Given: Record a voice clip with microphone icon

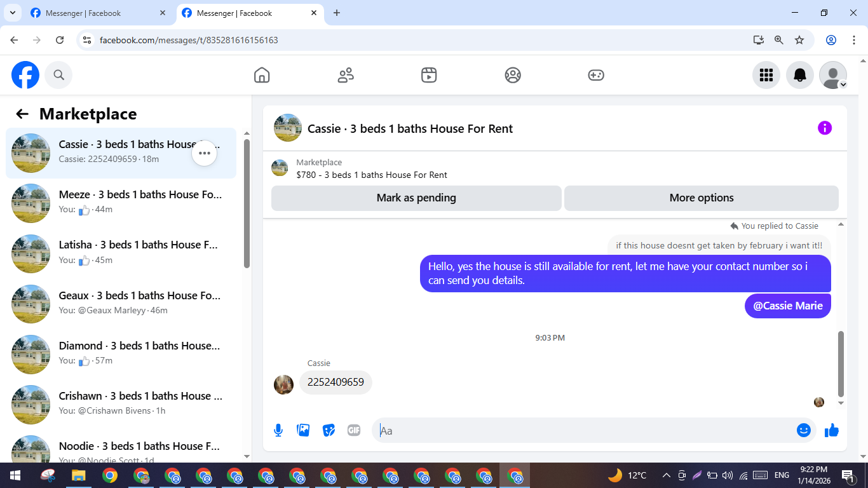Looking at the screenshot, I should (x=278, y=430).
